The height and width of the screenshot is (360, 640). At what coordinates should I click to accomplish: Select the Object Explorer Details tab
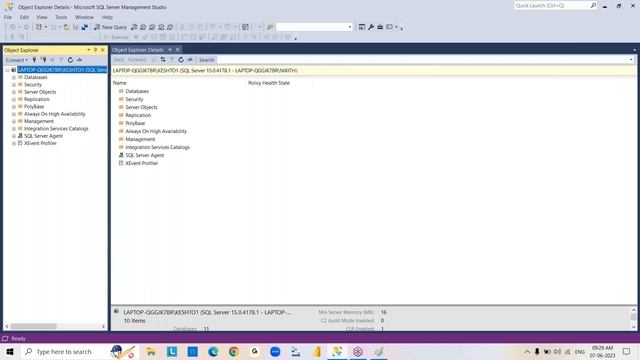138,50
